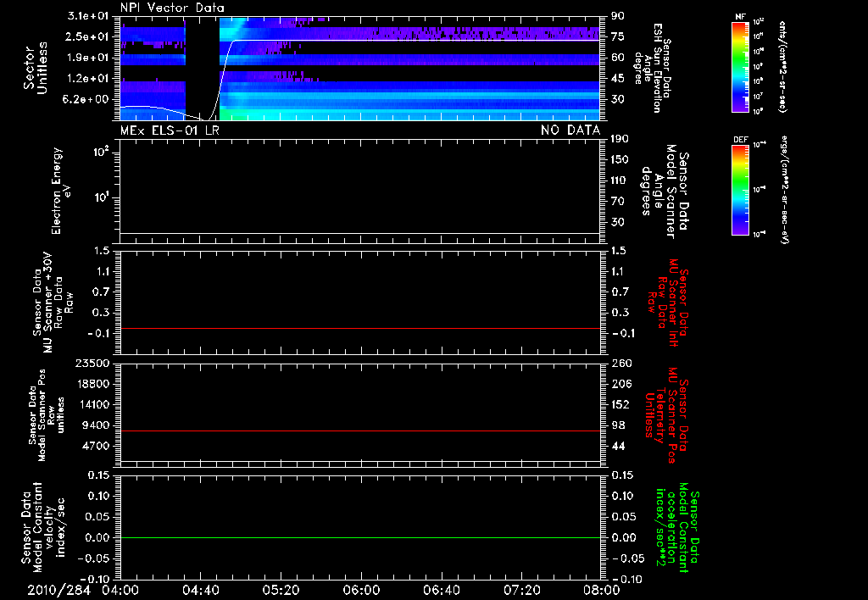Screen dimensions: 868x600
Task: Click the 9400 scanner position tick label
Action: coord(95,425)
